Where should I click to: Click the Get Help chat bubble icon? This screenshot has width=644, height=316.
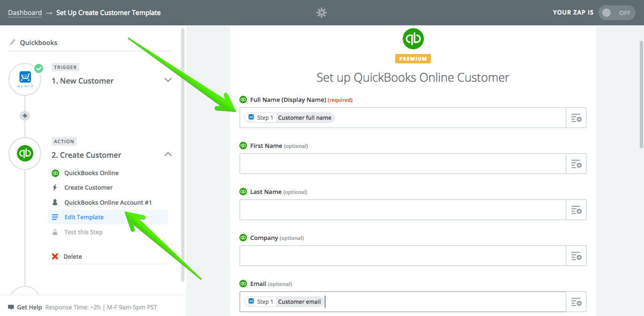coord(11,308)
